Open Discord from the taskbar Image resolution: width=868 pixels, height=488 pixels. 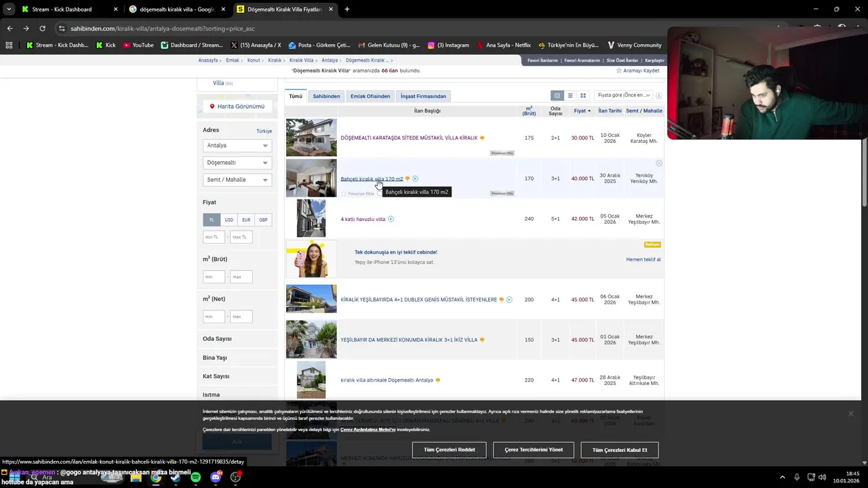(216, 477)
